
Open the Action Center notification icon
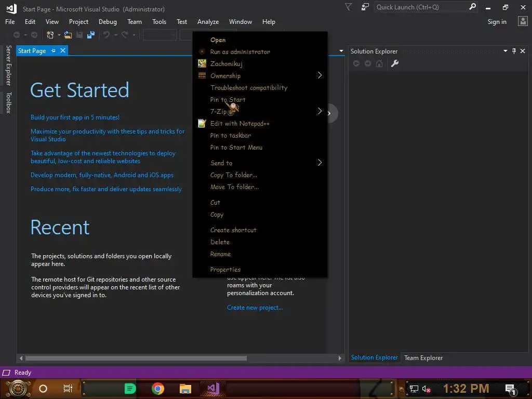[x=511, y=389]
